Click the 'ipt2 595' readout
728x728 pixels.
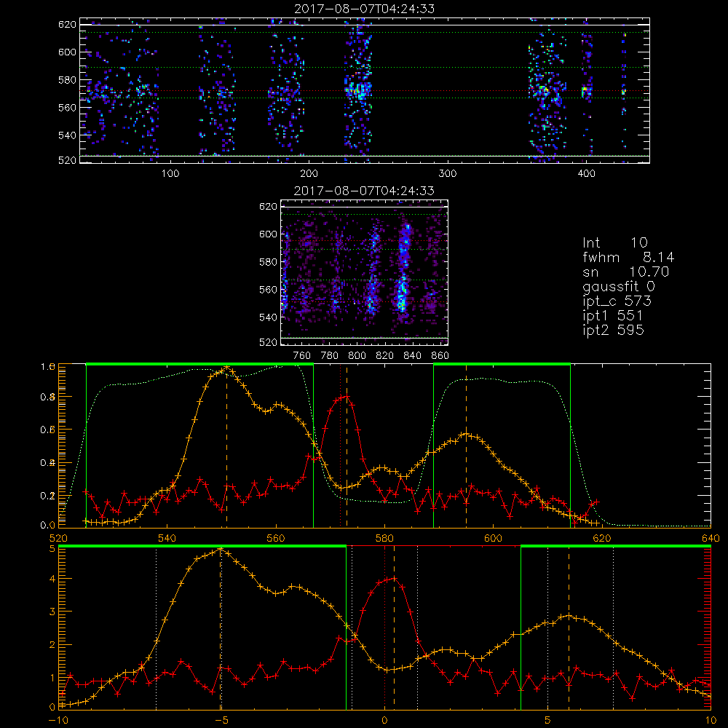pos(613,330)
